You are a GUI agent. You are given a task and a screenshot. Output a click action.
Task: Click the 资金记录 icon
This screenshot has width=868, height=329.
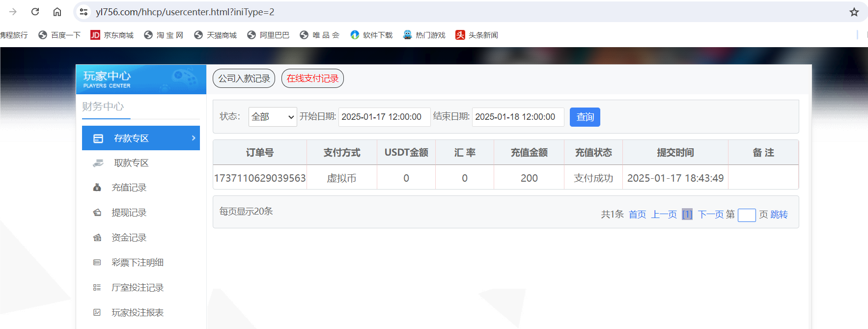[97, 238]
